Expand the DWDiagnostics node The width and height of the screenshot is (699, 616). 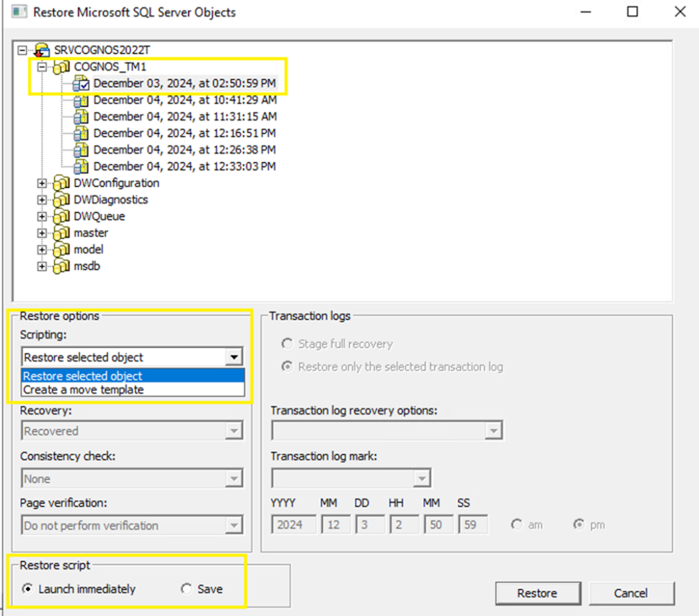[42, 200]
